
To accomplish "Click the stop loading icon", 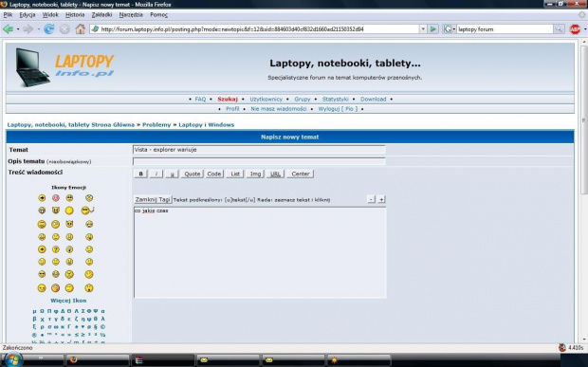I will pyautogui.click(x=64, y=28).
